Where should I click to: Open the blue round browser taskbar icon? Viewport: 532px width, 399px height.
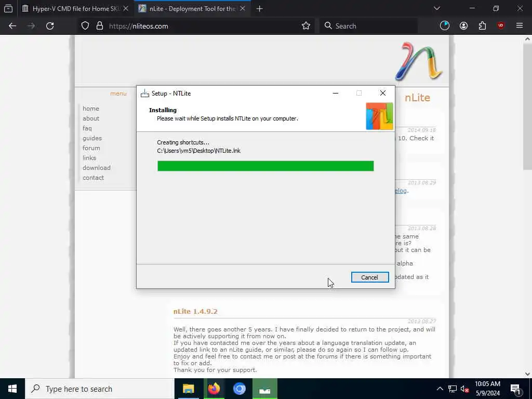239,389
